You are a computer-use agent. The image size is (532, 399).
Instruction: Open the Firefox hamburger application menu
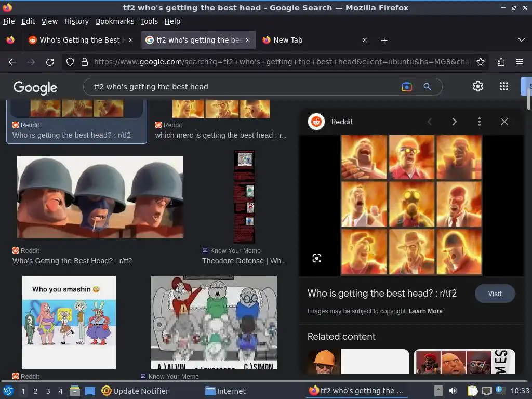pyautogui.click(x=520, y=62)
